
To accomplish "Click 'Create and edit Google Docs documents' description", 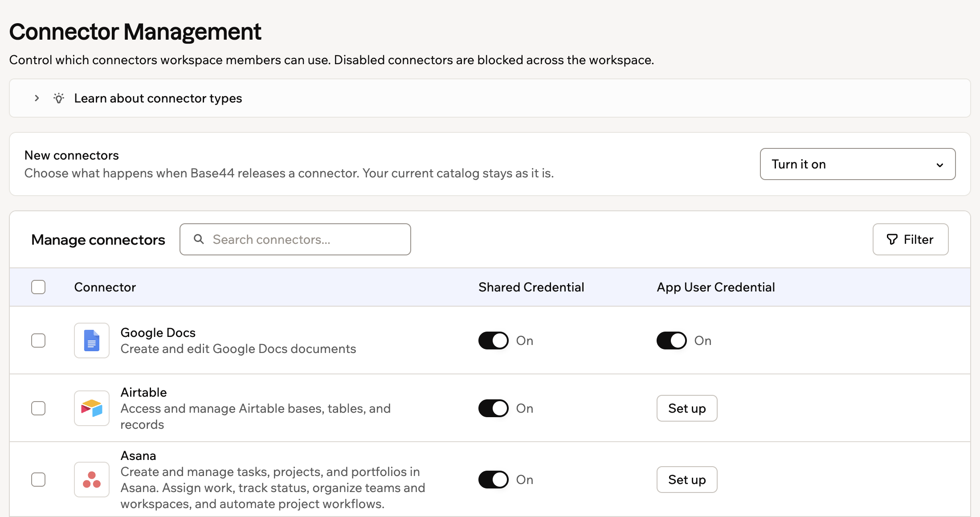I will [x=238, y=349].
